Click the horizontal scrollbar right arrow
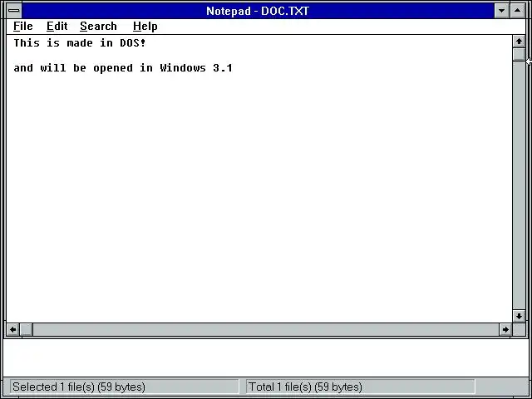The width and height of the screenshot is (532, 399). pos(505,329)
